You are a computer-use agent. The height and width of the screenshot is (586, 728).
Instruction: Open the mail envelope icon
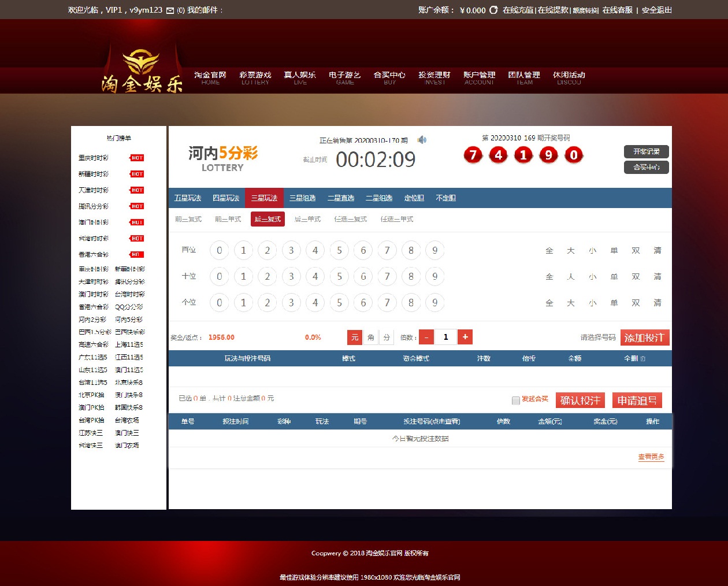tap(170, 10)
